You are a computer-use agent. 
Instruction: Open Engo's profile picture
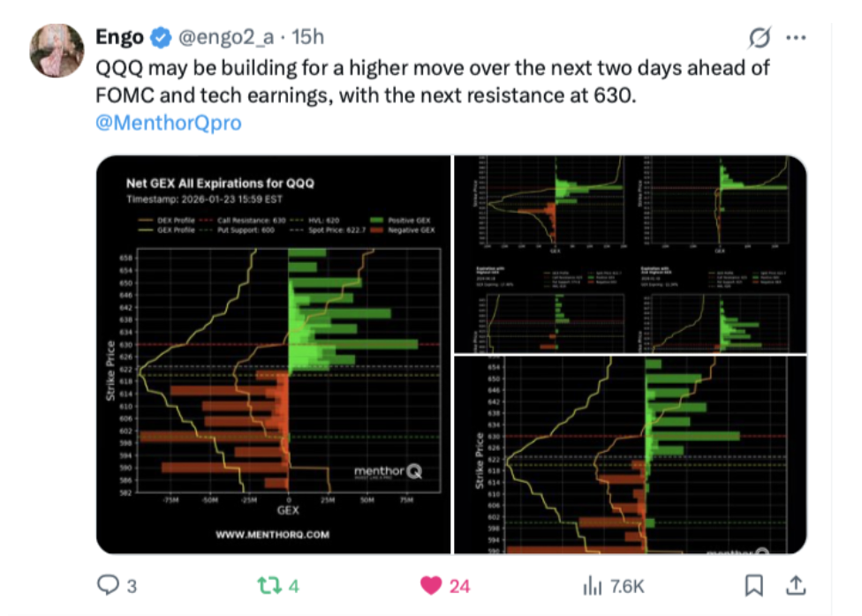point(57,51)
